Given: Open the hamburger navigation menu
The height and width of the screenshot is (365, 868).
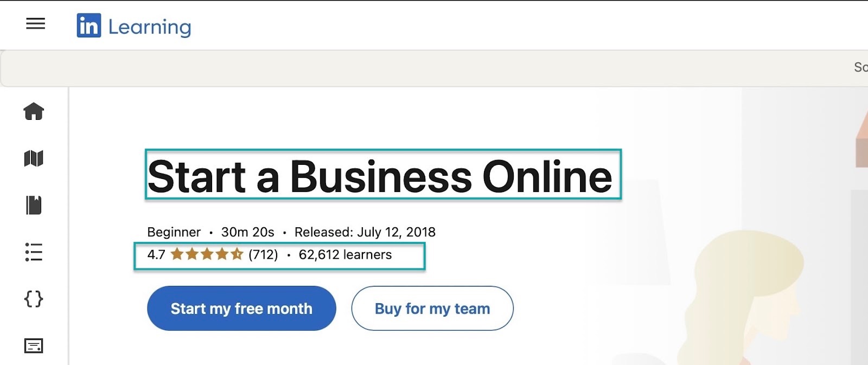Looking at the screenshot, I should 35,24.
